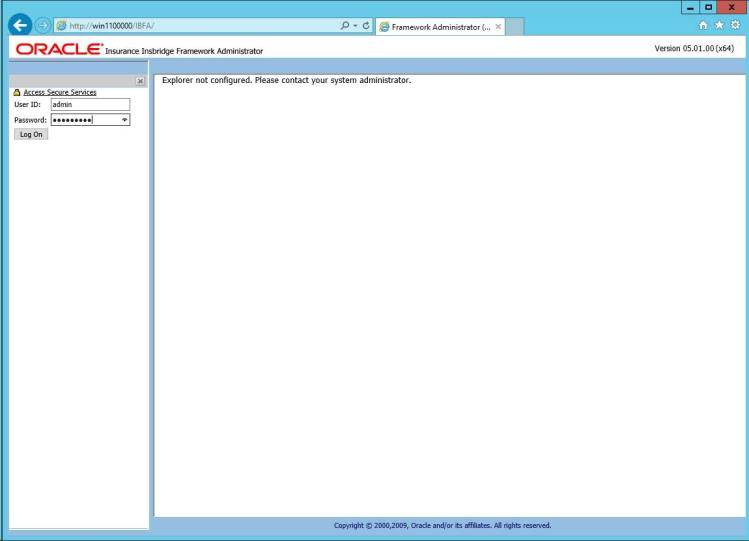Click the page icon in address bar
Screen dimensions: 749x541
62,26
